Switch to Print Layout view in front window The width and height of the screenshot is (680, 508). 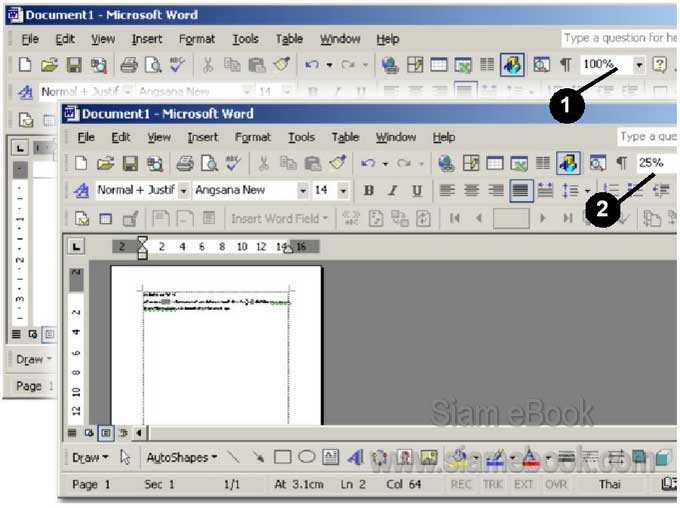click(106, 433)
